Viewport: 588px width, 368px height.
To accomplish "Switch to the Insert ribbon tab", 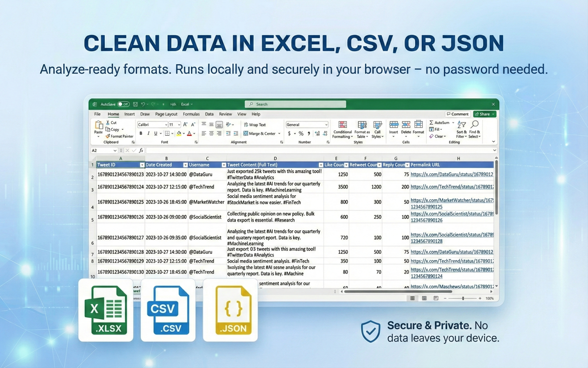I will (130, 114).
